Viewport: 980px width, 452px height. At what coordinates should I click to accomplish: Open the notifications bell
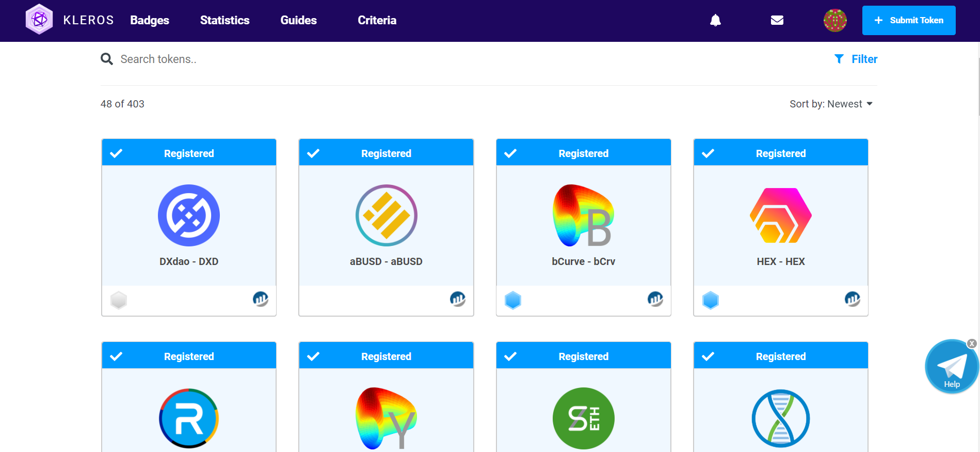(715, 20)
